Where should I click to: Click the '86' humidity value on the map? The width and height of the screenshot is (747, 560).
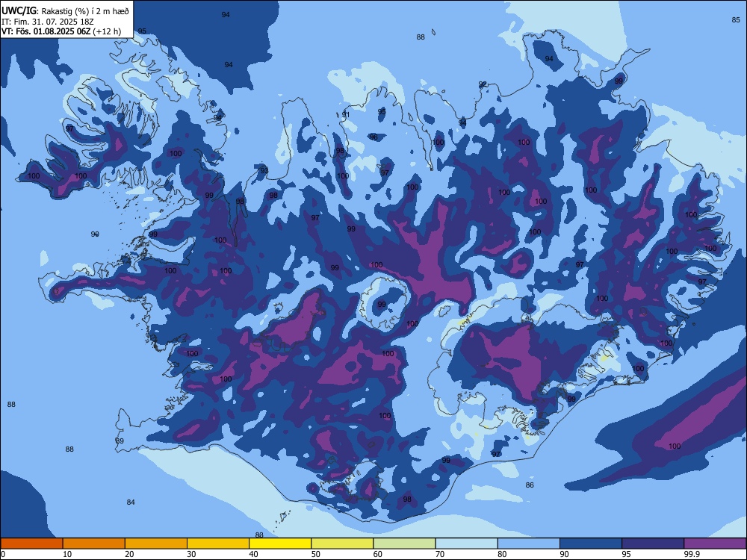point(530,485)
